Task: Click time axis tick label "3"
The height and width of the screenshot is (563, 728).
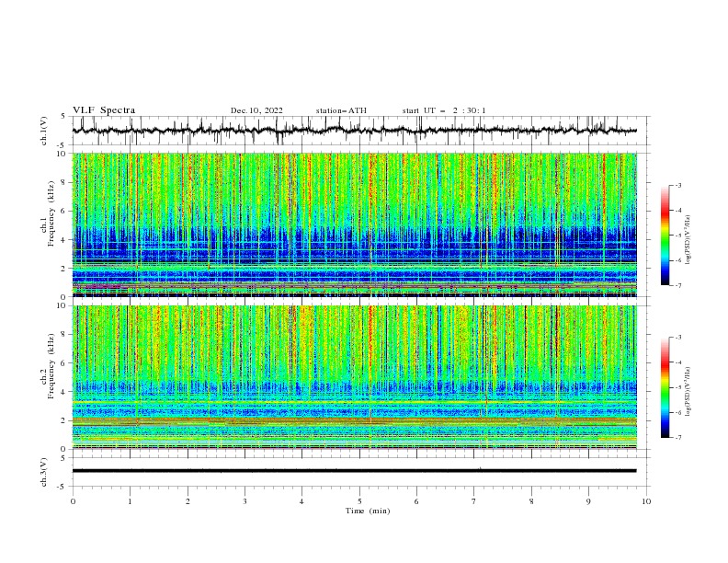Action: [x=245, y=501]
